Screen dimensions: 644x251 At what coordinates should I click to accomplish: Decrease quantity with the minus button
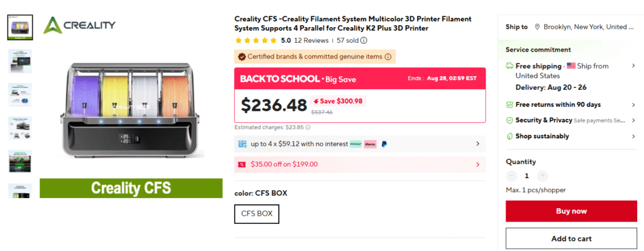point(511,176)
